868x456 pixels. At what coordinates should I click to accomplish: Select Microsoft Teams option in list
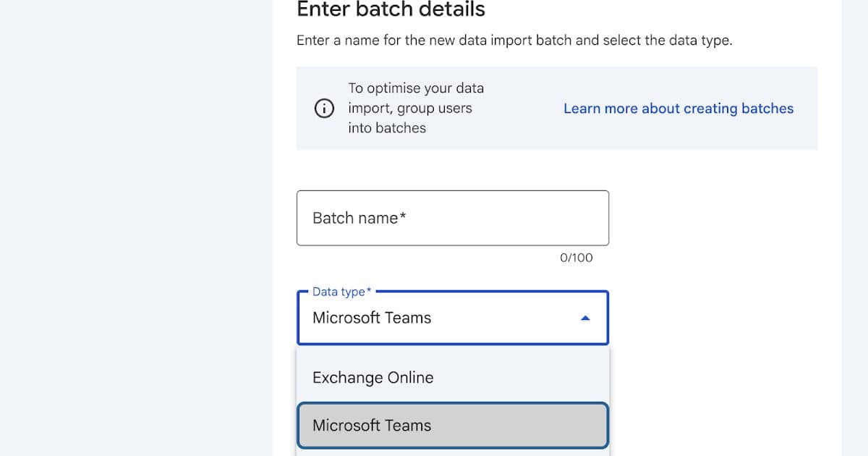[x=453, y=426]
